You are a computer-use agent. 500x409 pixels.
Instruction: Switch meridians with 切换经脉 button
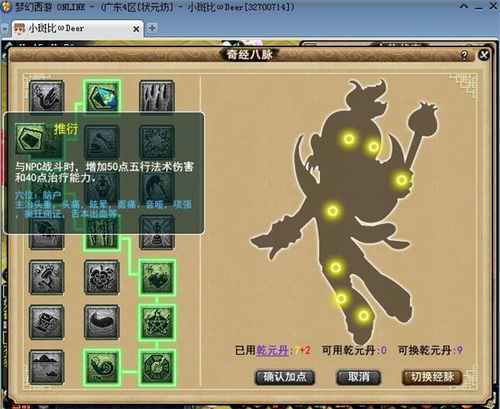[x=432, y=377]
